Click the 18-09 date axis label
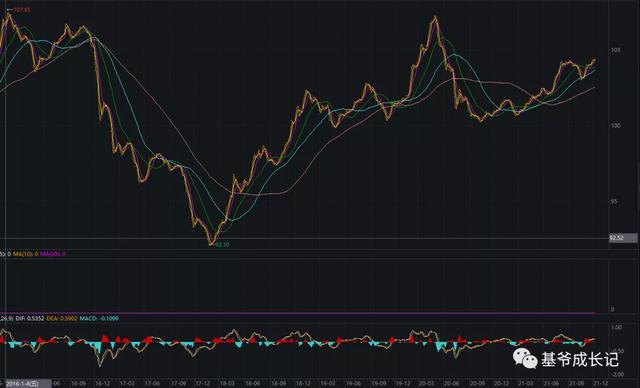640x388 pixels. 278,384
